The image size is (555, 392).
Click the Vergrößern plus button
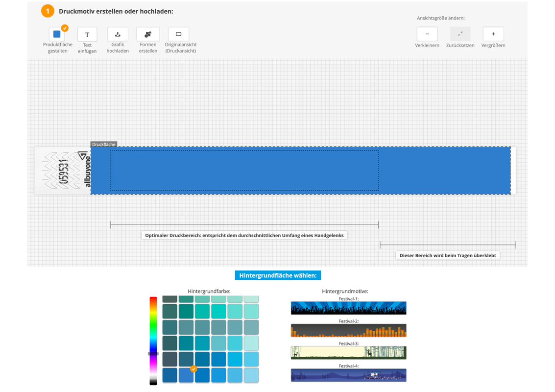point(493,34)
